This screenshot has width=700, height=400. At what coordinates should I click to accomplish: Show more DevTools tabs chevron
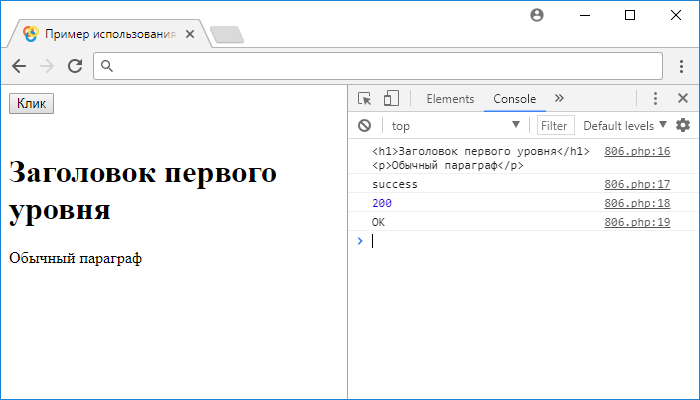pyautogui.click(x=559, y=98)
